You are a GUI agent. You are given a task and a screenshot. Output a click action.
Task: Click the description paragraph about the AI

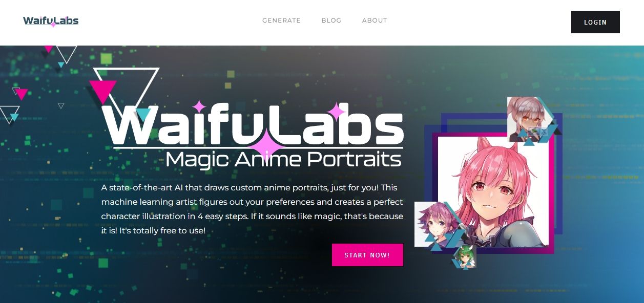coord(252,209)
